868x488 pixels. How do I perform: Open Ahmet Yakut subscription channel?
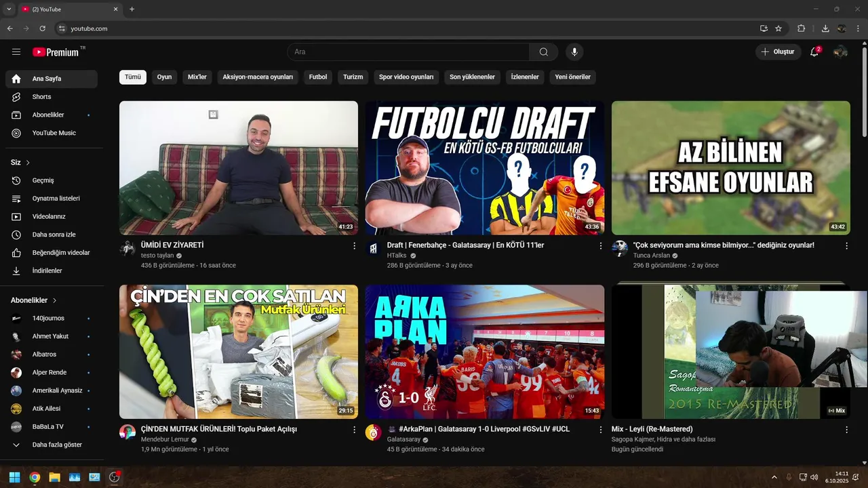[x=52, y=336]
